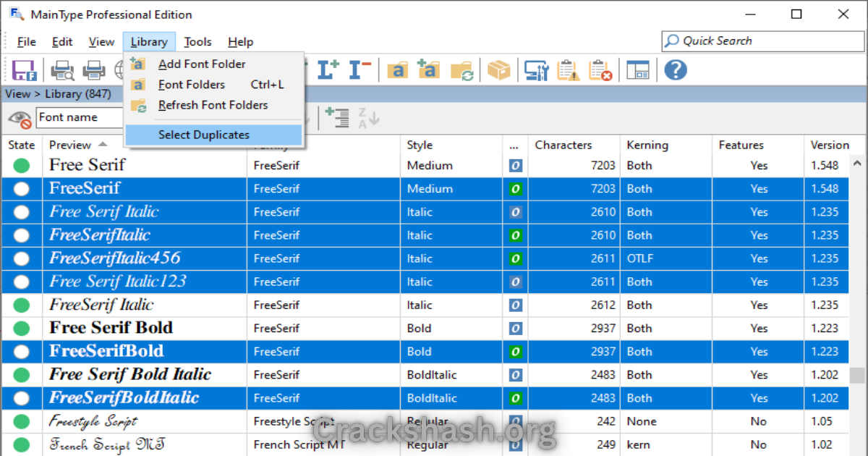
Task: Open Print Preview from the toolbar
Action: point(62,70)
